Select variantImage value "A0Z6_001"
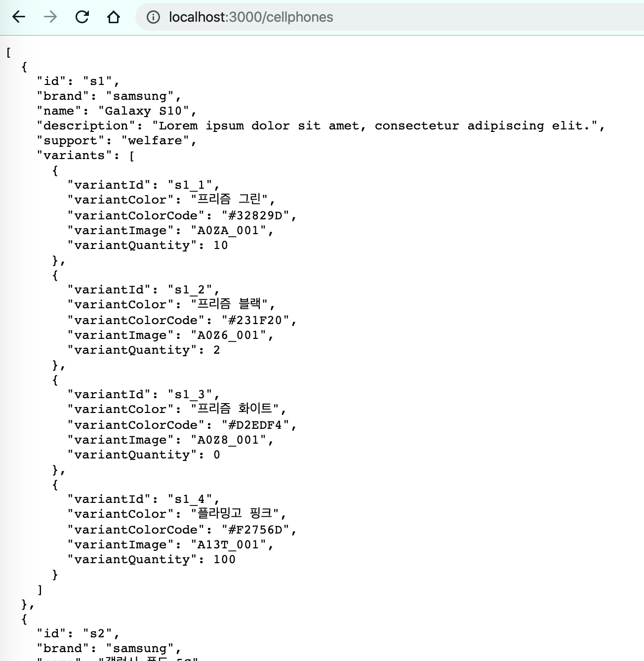This screenshot has width=644, height=661. coord(229,335)
